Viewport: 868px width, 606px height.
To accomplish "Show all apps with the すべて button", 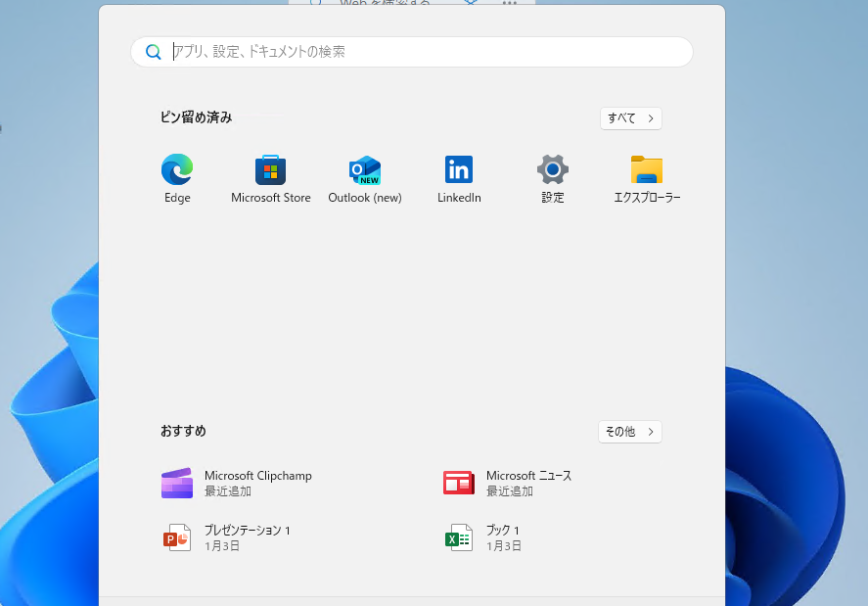I will (631, 118).
